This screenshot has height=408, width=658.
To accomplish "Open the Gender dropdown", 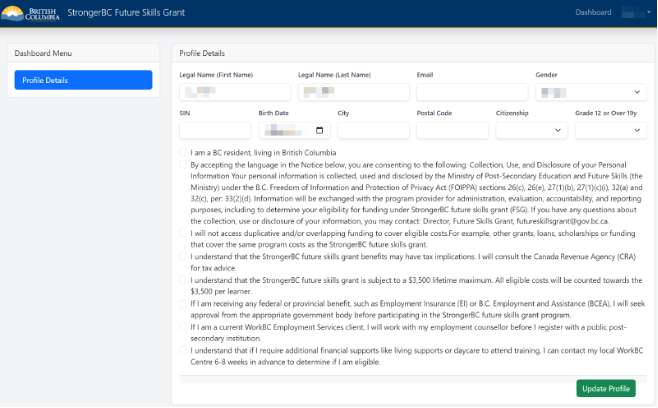I will (x=591, y=92).
